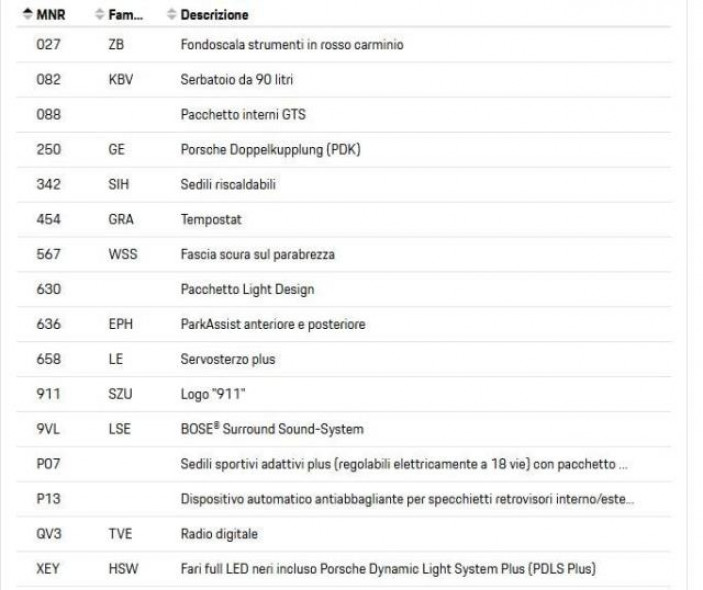Select the Tempostat row with code 454
The height and width of the screenshot is (590, 703).
tap(344, 220)
